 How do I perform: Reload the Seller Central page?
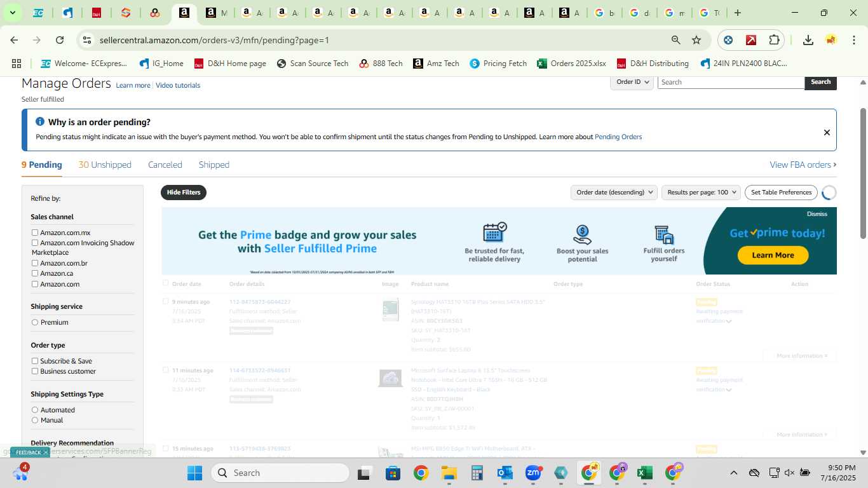(60, 40)
